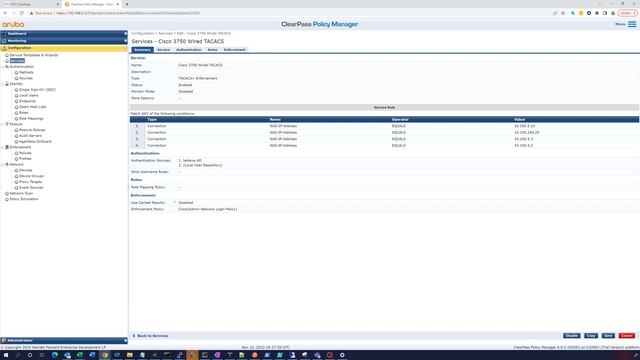
Task: Open Authentication Methods
Action: [26, 72]
